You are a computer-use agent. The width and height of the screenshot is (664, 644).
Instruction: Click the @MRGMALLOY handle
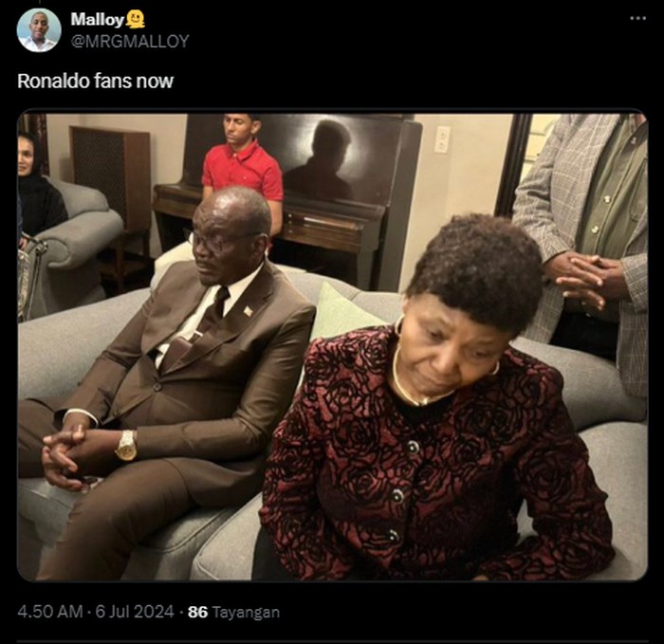(x=130, y=41)
